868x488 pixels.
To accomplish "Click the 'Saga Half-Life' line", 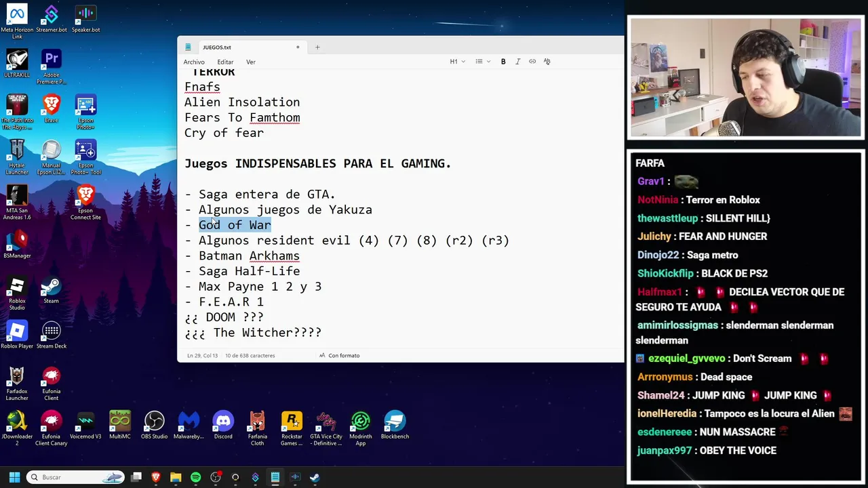I will tap(249, 271).
